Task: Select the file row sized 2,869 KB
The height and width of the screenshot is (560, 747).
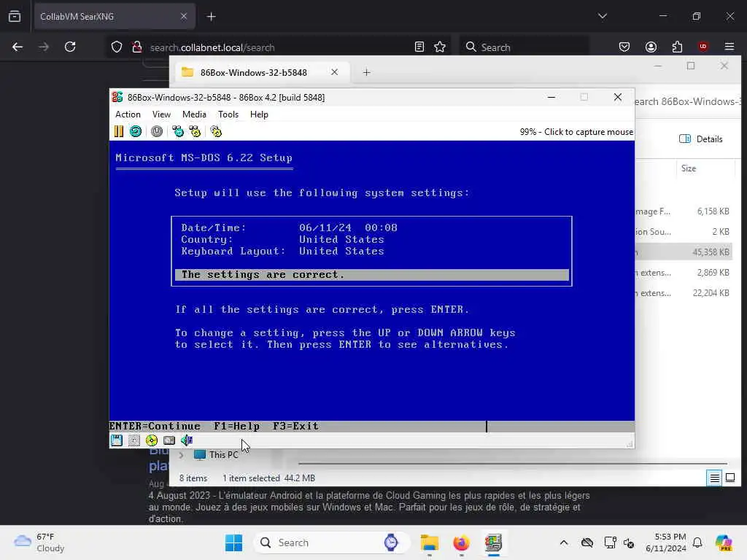Action: pyautogui.click(x=684, y=273)
